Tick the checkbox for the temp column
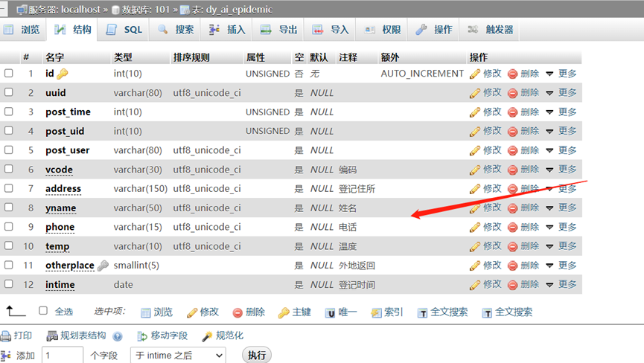 point(9,245)
